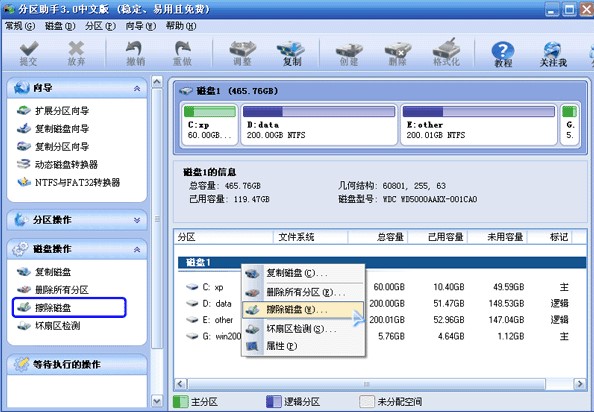The image size is (594, 412).
Task: Launch 复制磁盘向导 from the sidebar
Action: (x=53, y=128)
